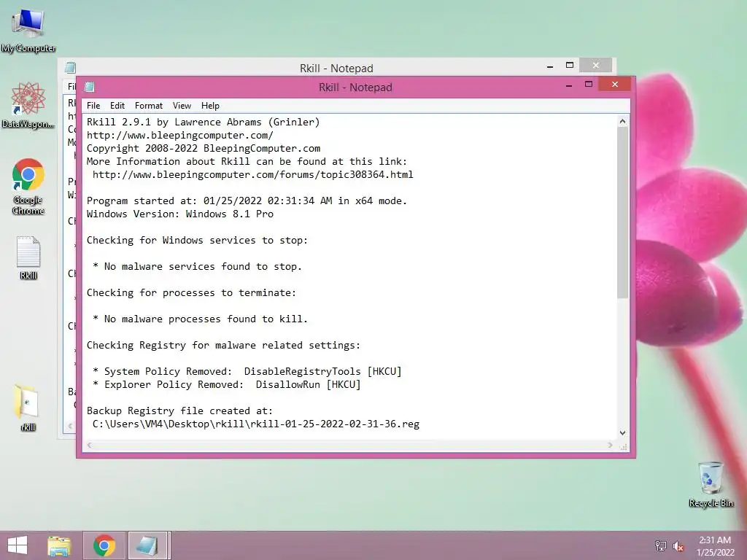Click the 'Checking for processes to terminate' line
747x560 pixels.
pyautogui.click(x=192, y=292)
